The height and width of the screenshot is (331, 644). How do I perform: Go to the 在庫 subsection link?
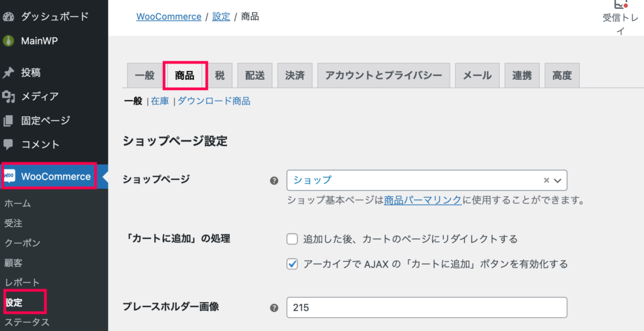(160, 101)
